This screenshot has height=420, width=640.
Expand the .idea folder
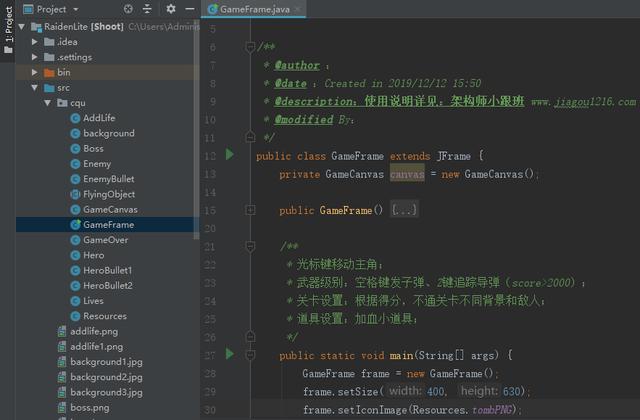(35, 42)
